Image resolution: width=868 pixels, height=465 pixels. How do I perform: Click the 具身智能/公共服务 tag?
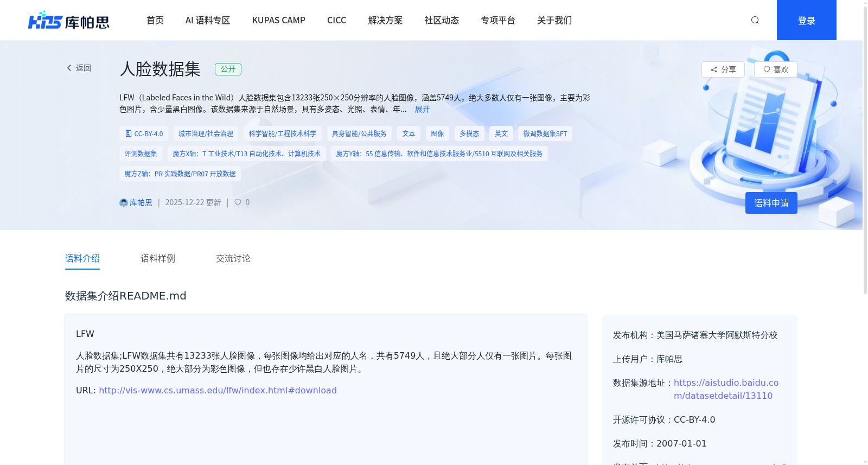click(359, 133)
